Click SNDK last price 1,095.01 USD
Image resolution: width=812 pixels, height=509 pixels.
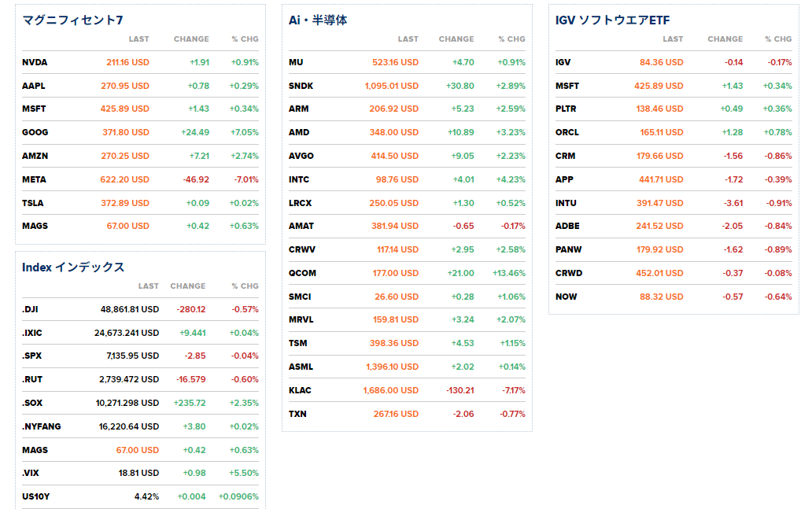(x=392, y=86)
